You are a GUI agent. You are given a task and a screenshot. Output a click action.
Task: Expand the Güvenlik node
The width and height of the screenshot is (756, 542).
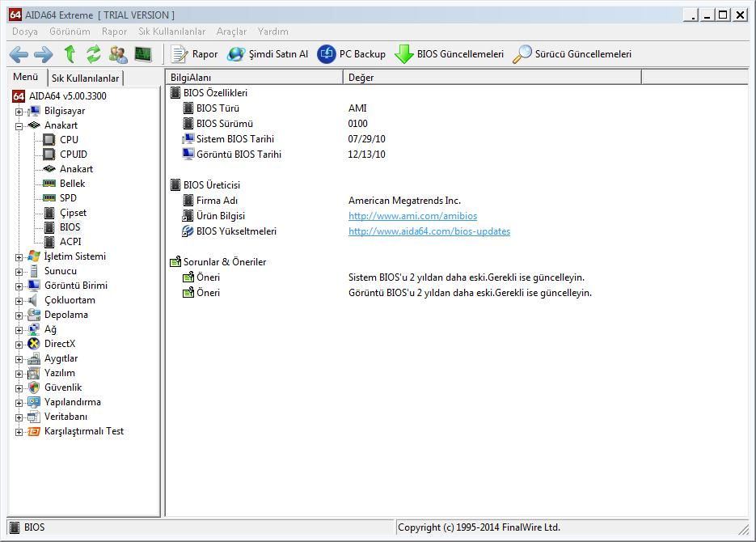[x=19, y=388]
